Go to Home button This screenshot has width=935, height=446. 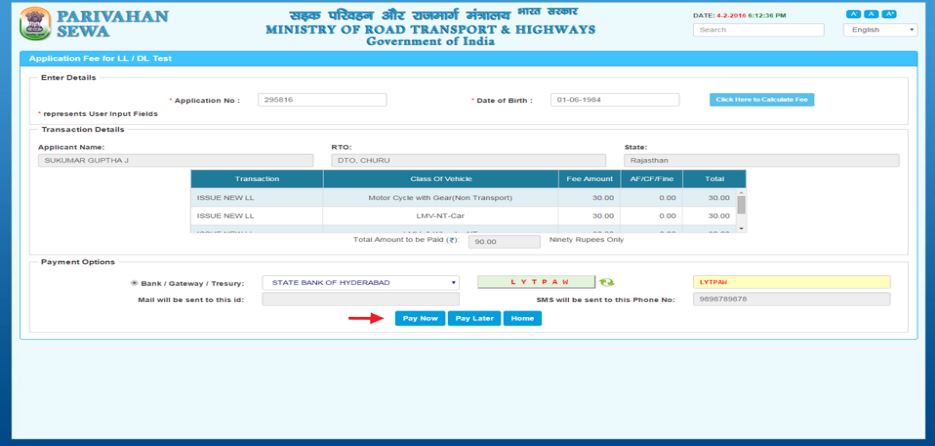[521, 318]
